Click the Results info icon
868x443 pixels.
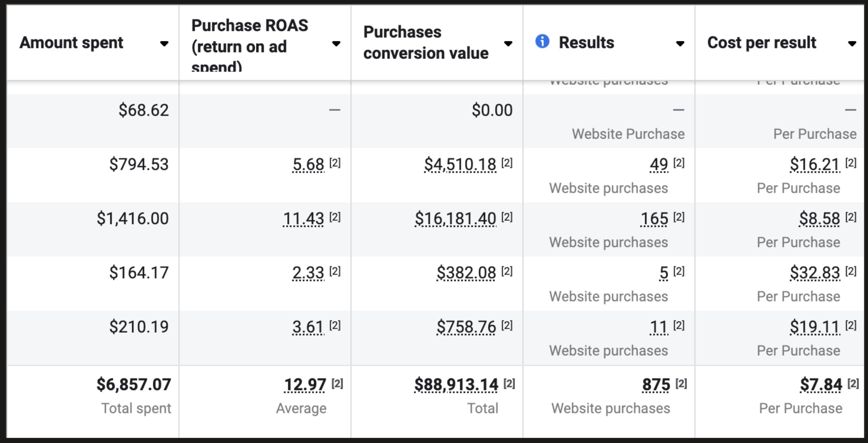click(x=542, y=41)
